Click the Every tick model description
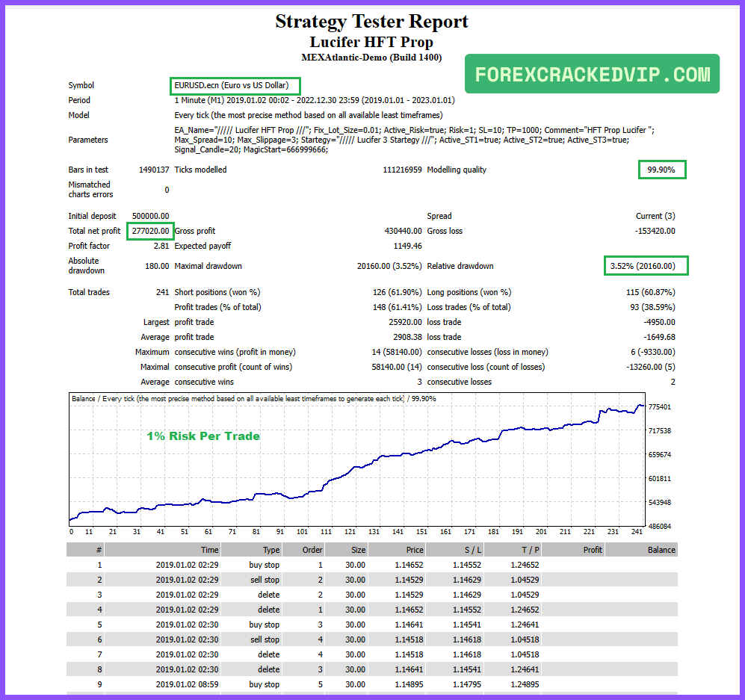Image resolution: width=745 pixels, height=700 pixels. (x=309, y=115)
